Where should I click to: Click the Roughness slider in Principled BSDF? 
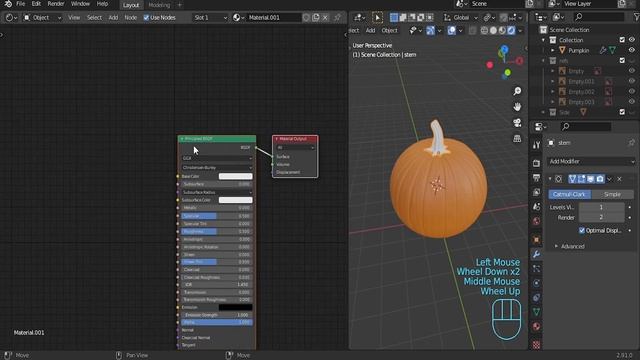coord(217,231)
